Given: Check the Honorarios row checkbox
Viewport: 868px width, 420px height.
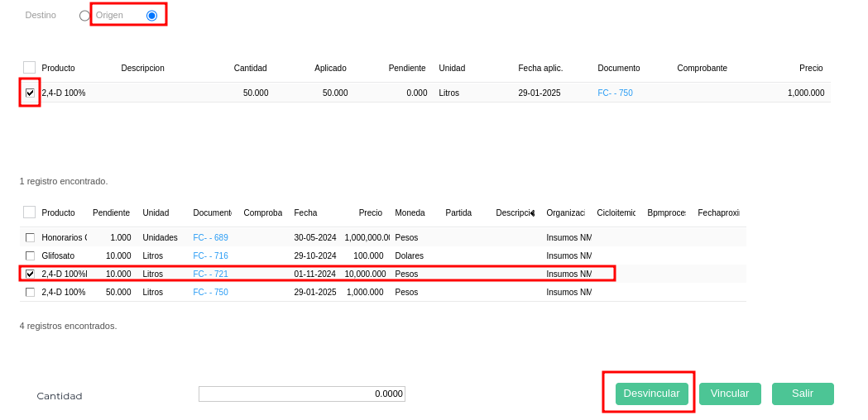Looking at the screenshot, I should [x=30, y=238].
